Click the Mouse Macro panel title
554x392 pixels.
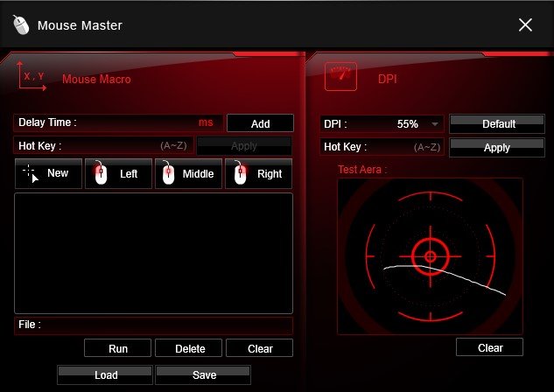coord(96,79)
